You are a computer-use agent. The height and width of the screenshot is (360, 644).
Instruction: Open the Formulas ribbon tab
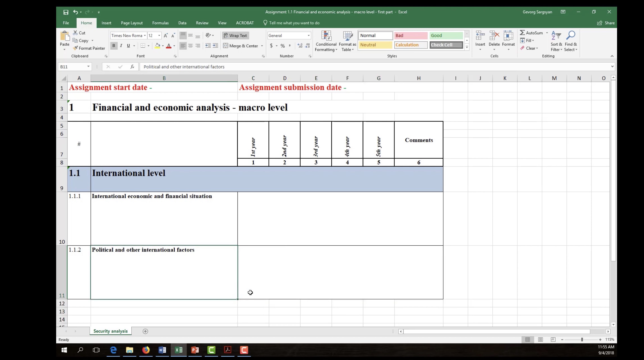(x=160, y=23)
